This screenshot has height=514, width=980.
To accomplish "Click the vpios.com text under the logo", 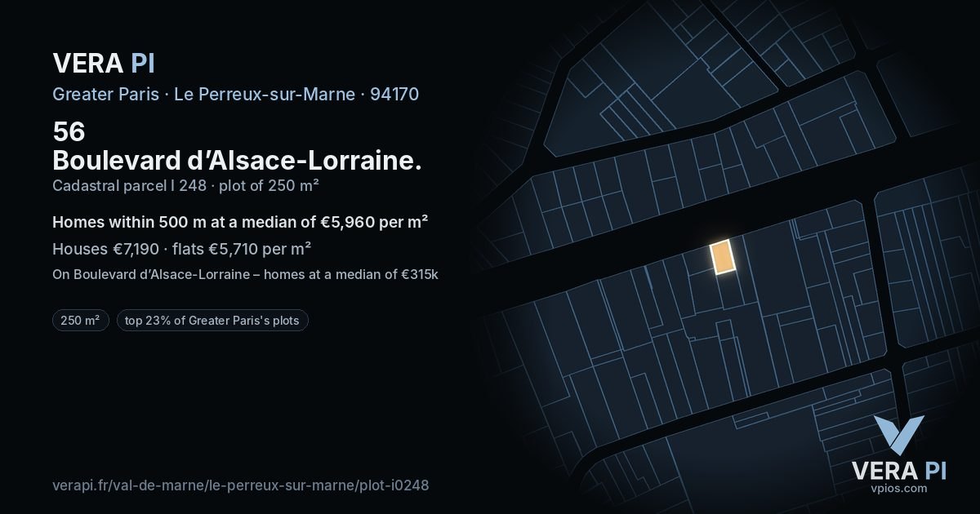I will tap(898, 489).
